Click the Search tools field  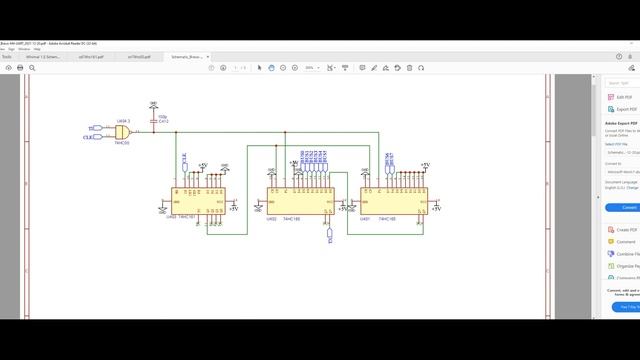click(x=622, y=83)
